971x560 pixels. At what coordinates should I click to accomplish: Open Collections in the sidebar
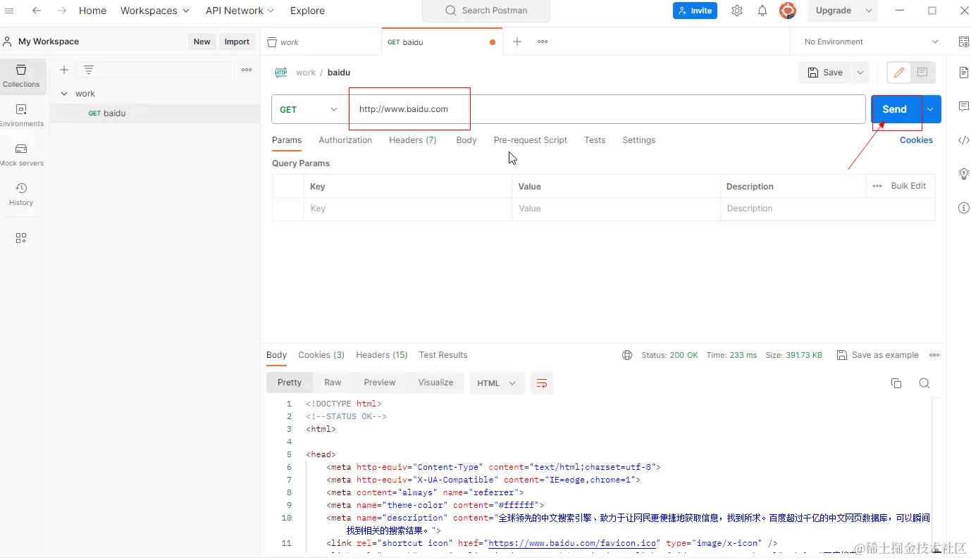pos(21,77)
